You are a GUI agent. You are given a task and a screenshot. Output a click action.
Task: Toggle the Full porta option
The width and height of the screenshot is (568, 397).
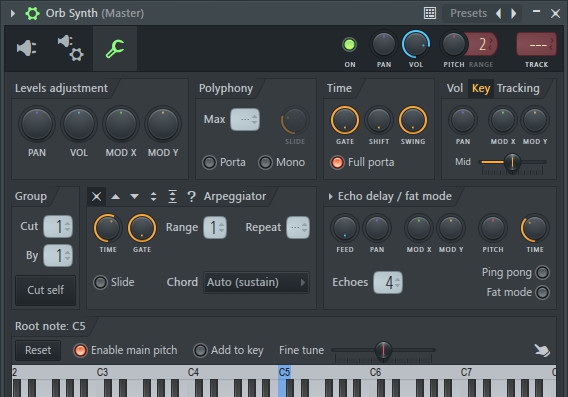pyautogui.click(x=337, y=162)
